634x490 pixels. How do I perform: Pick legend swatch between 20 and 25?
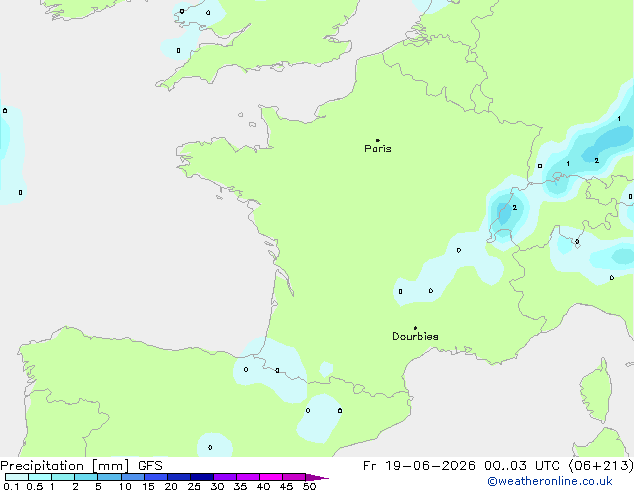[x=179, y=477]
